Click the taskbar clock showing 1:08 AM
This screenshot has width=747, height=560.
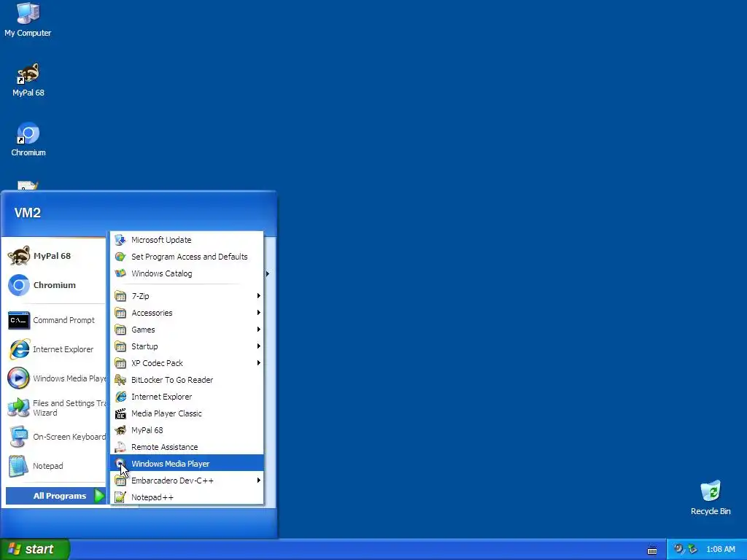point(720,549)
